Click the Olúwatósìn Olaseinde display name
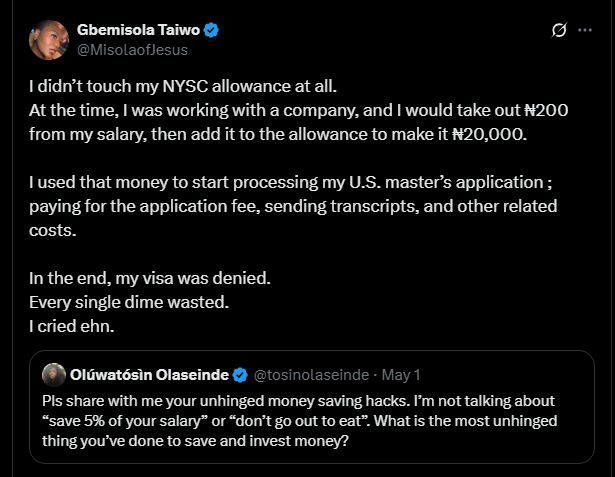This screenshot has width=615, height=477. coord(150,376)
